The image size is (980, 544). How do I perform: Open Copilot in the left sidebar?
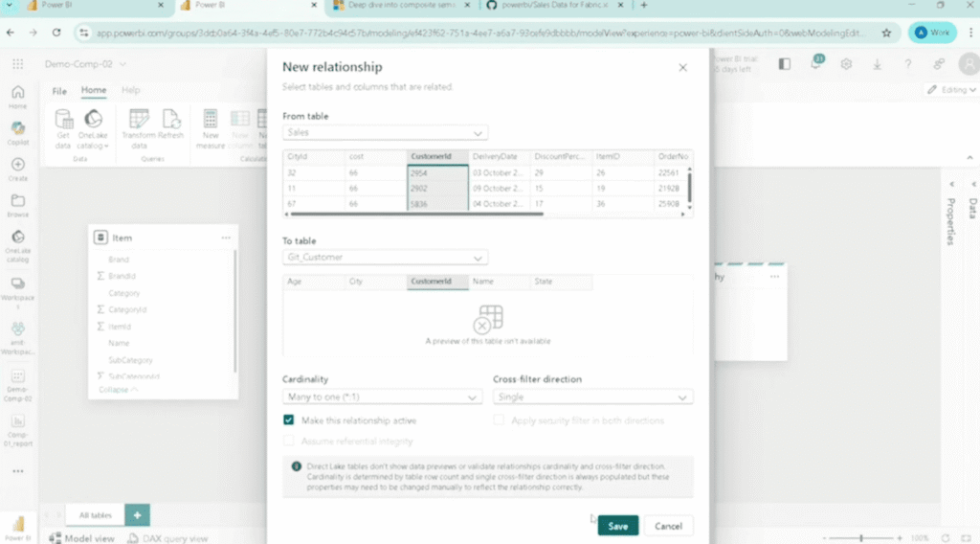tap(17, 133)
